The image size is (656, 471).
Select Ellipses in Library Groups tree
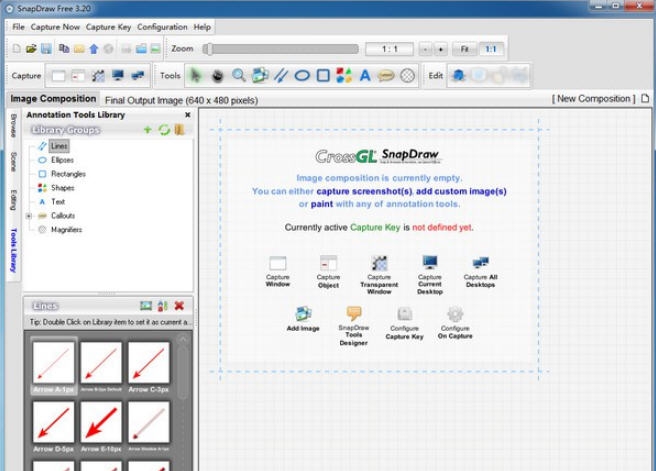(x=61, y=160)
